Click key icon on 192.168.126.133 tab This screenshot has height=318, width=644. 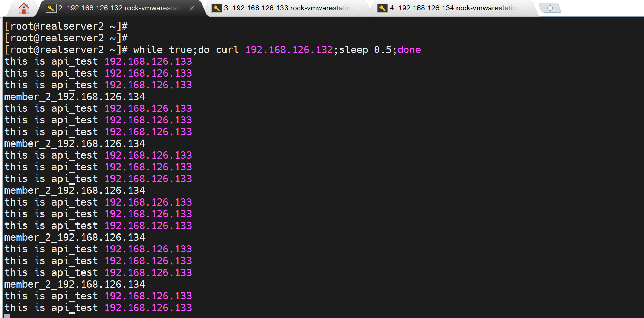(217, 8)
